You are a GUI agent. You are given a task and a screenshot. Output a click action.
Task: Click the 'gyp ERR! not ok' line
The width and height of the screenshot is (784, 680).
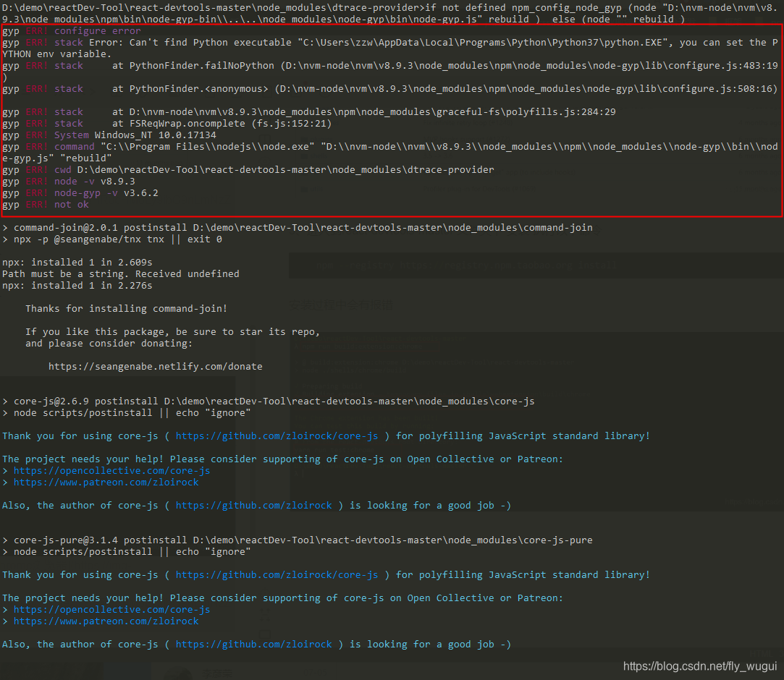(46, 204)
